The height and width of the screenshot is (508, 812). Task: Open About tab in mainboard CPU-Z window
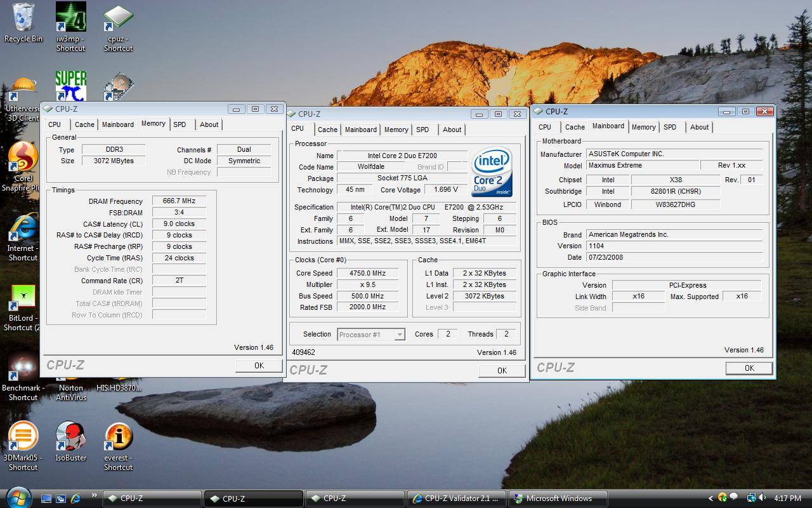(699, 127)
